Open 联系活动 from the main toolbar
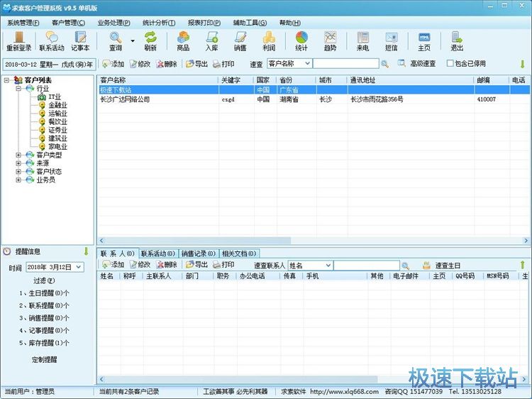The width and height of the screenshot is (532, 399). (x=52, y=41)
